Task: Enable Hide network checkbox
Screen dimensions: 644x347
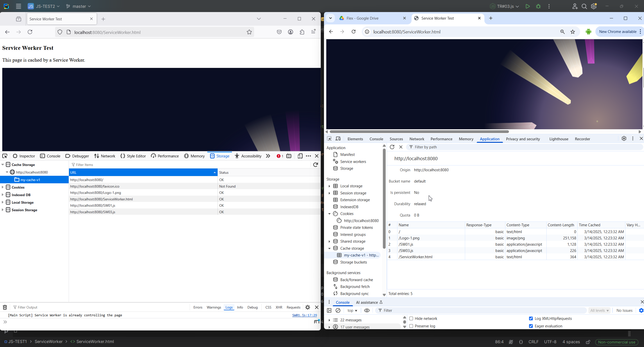Action: click(x=411, y=318)
